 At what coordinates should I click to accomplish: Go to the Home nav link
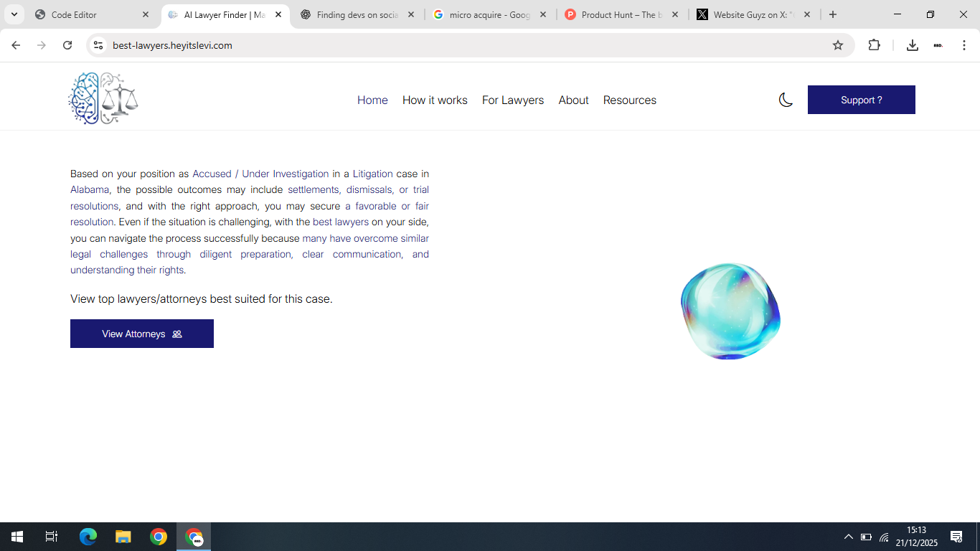coord(372,100)
